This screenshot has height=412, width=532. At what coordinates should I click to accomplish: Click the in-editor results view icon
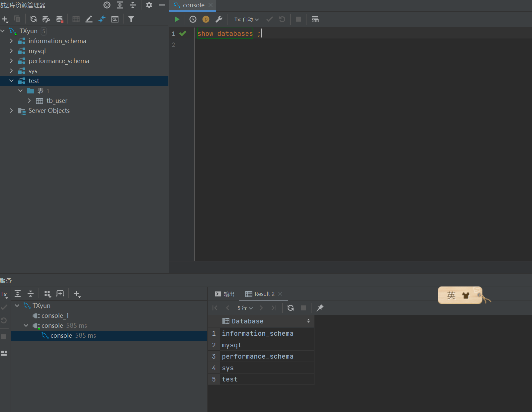pos(315,20)
